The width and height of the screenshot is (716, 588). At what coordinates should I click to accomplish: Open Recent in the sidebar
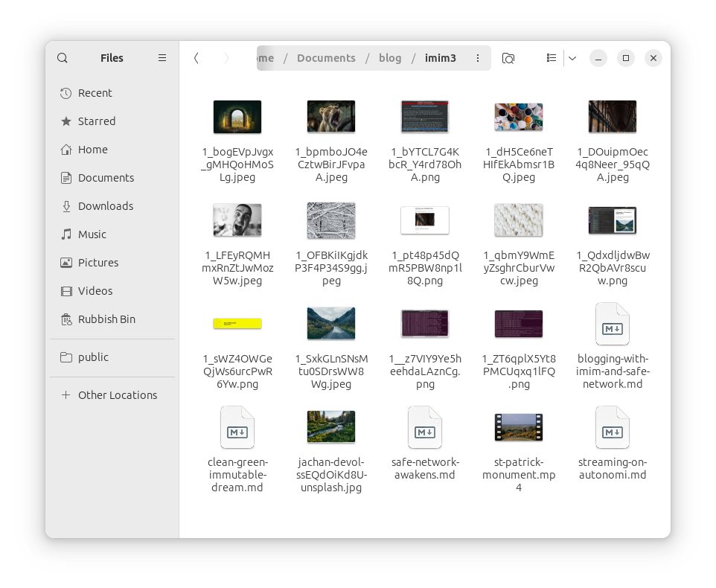(x=95, y=93)
